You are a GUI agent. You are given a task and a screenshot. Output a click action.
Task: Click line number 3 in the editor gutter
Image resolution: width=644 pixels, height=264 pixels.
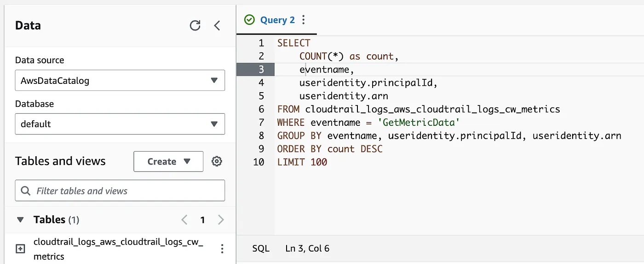(x=261, y=70)
